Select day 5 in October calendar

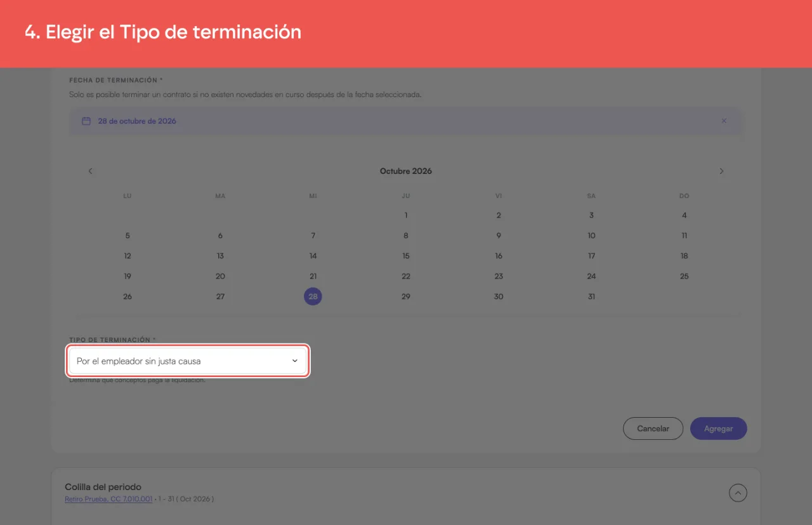[128, 236]
